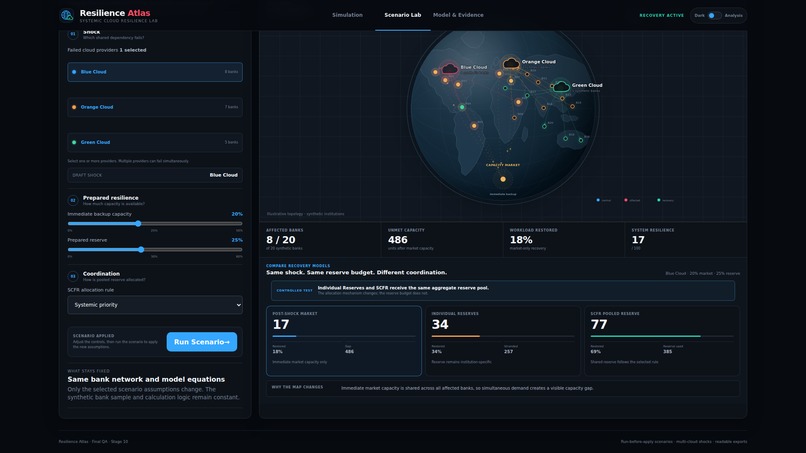Click the Controlled Test banner
The height and width of the screenshot is (453, 806).
coord(503,291)
